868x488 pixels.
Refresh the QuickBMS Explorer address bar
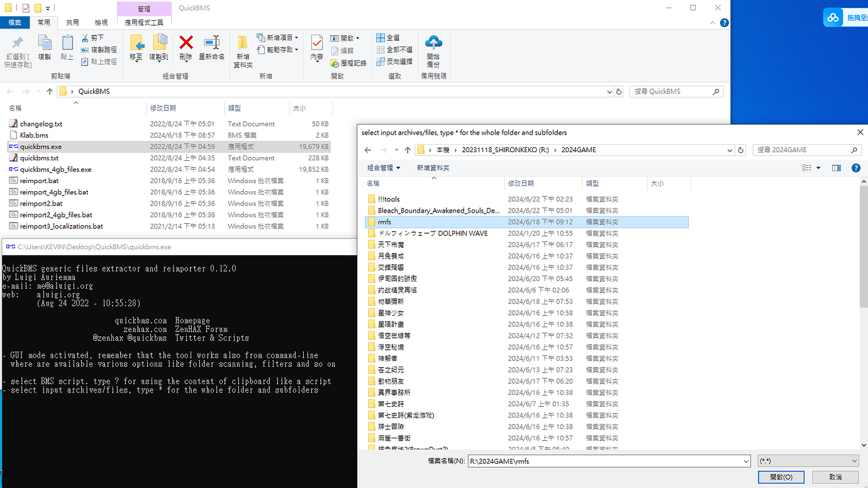pyautogui.click(x=619, y=92)
